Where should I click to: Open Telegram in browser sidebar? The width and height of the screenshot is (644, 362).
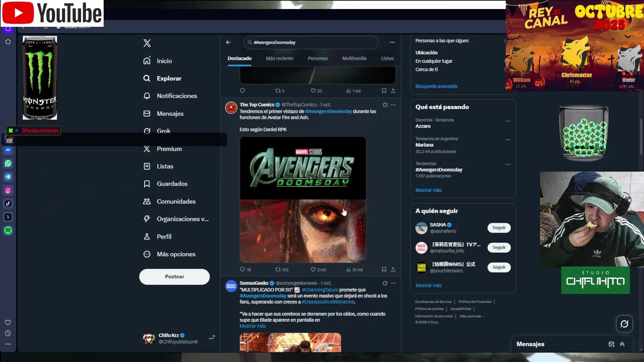pyautogui.click(x=8, y=177)
